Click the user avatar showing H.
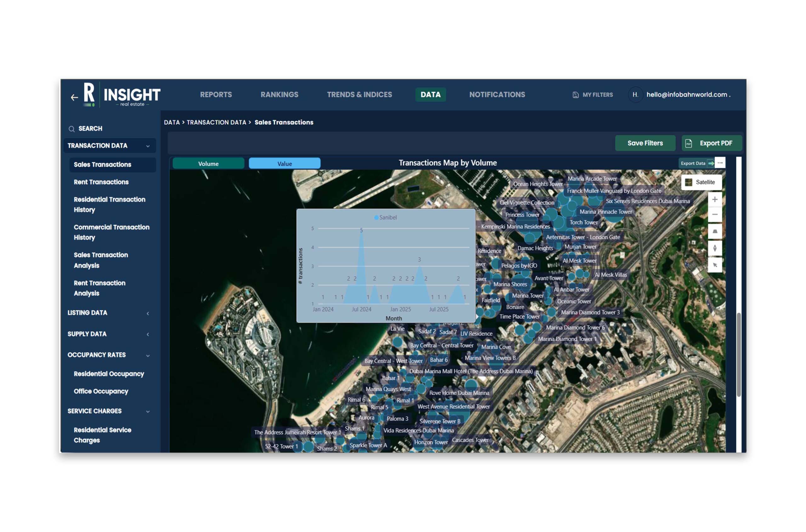Image resolution: width=806 pixels, height=532 pixels. point(635,95)
